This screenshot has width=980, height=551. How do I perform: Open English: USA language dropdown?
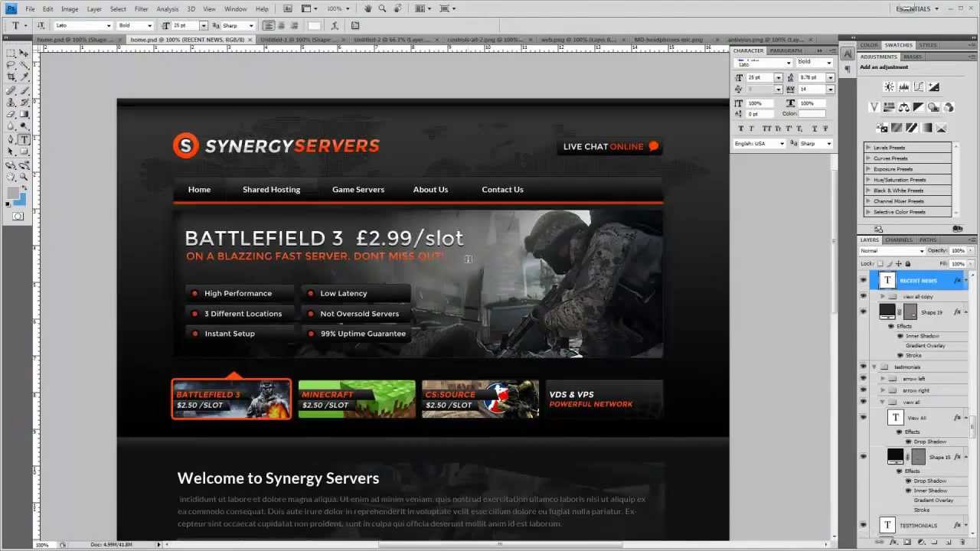(759, 143)
